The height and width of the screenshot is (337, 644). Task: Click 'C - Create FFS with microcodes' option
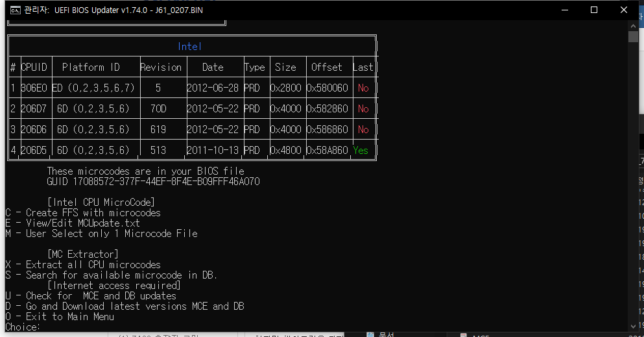click(83, 213)
